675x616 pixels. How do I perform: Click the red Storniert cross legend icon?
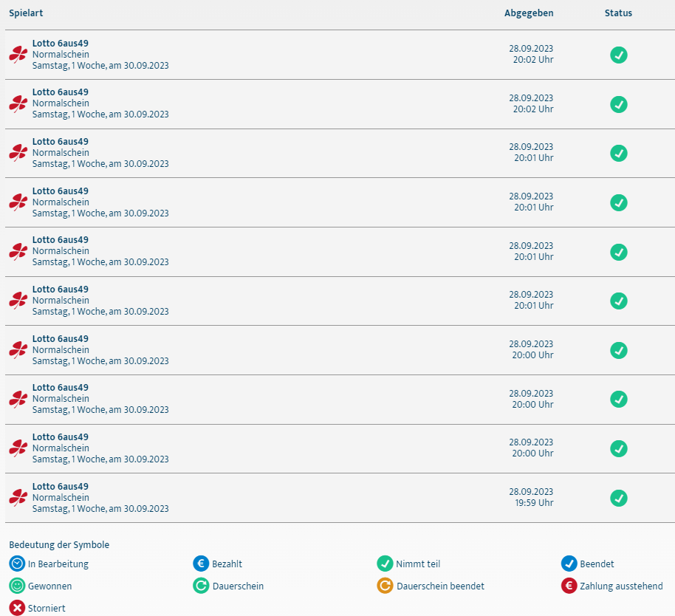point(17,608)
